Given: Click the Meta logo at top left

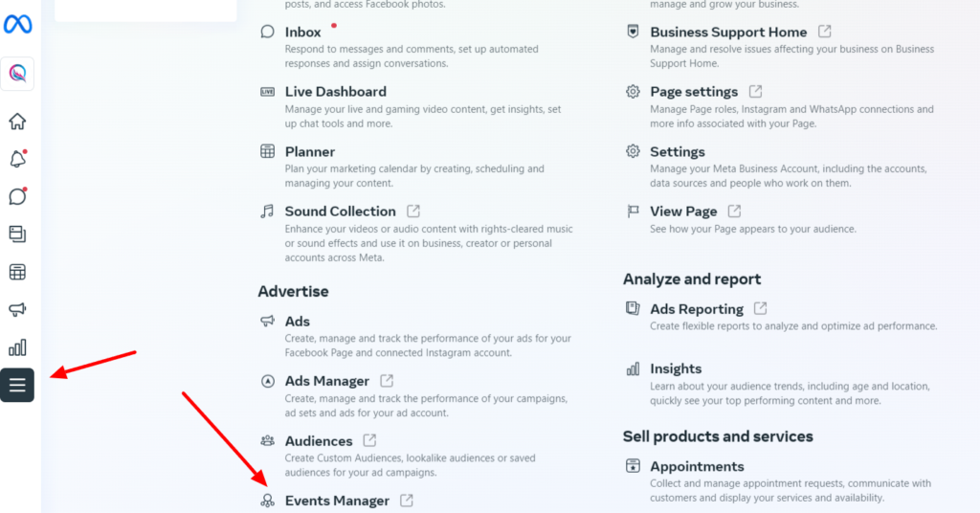Looking at the screenshot, I should click(x=17, y=24).
